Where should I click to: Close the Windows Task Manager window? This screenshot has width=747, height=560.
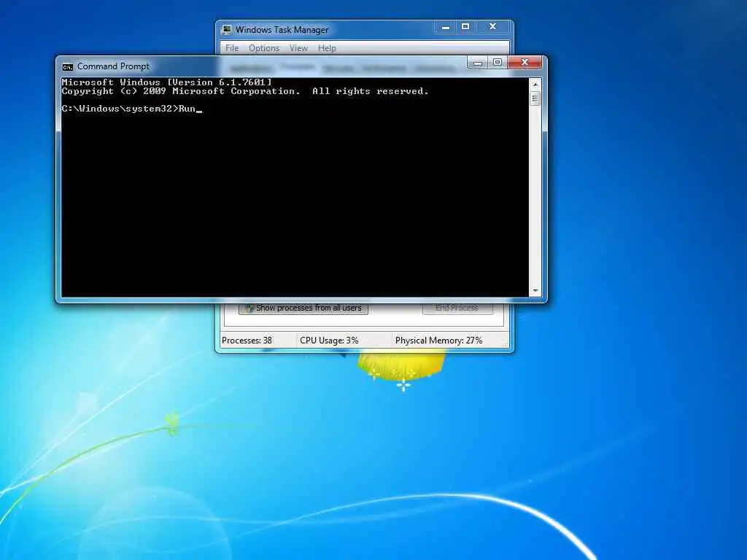492,27
